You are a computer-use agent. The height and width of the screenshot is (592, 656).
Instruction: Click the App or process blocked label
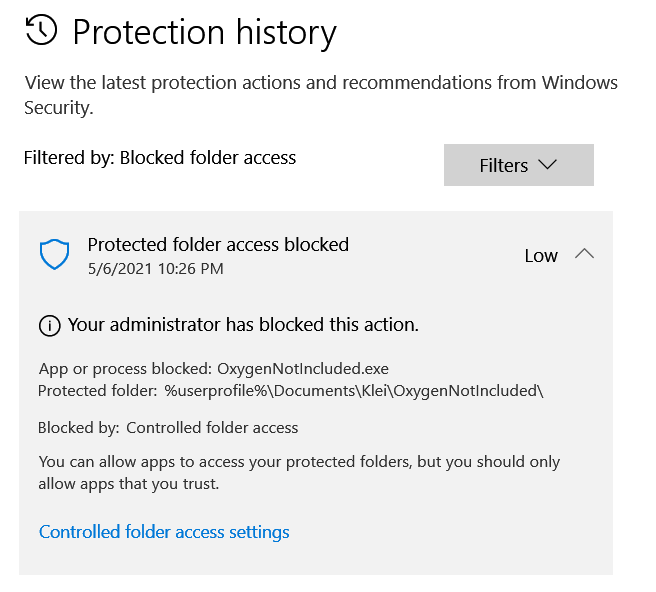[x=125, y=369]
